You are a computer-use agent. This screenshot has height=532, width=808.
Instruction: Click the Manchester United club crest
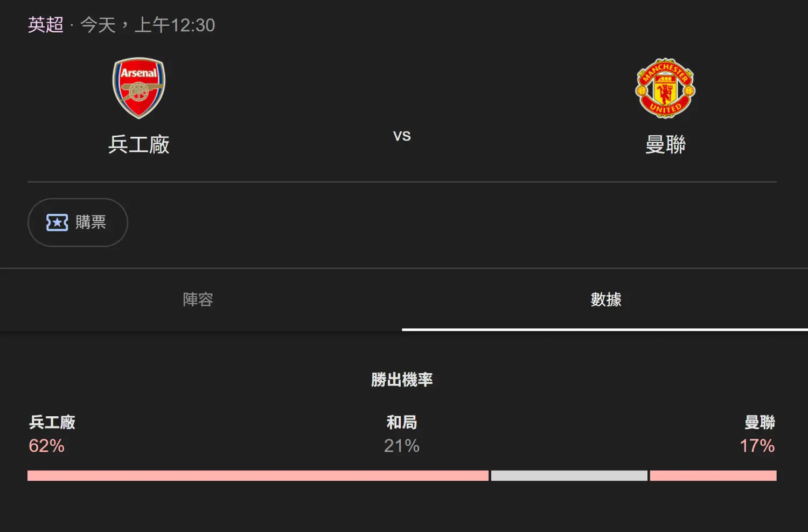665,88
